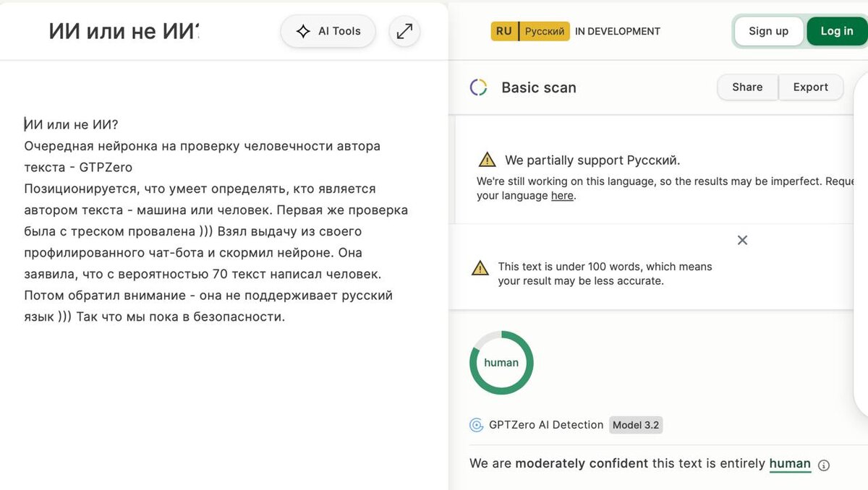Open the AI Tools menu

click(x=328, y=31)
